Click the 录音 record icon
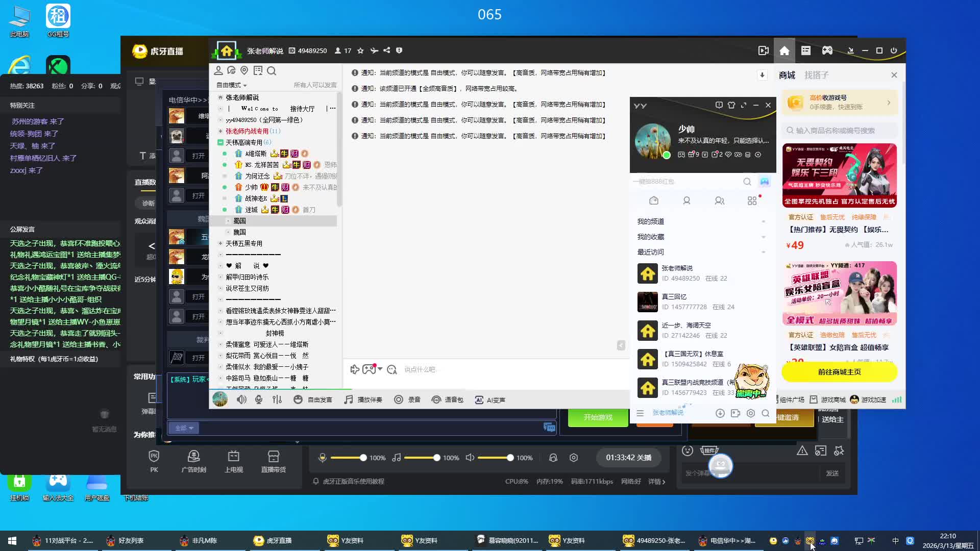Image resolution: width=980 pixels, height=551 pixels. 398,400
